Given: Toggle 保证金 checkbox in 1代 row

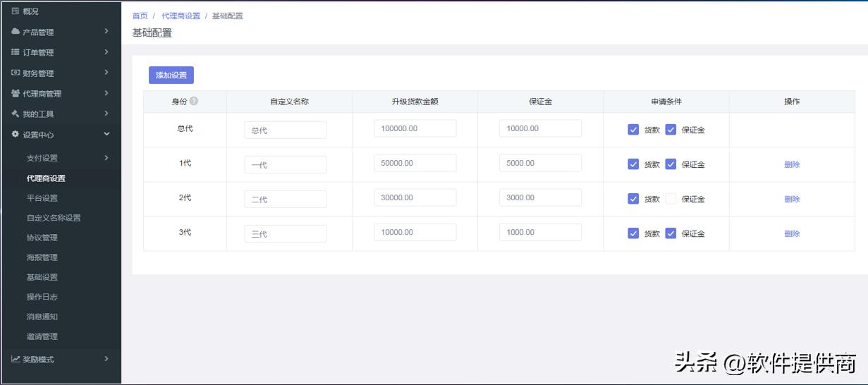Looking at the screenshot, I should pos(671,164).
